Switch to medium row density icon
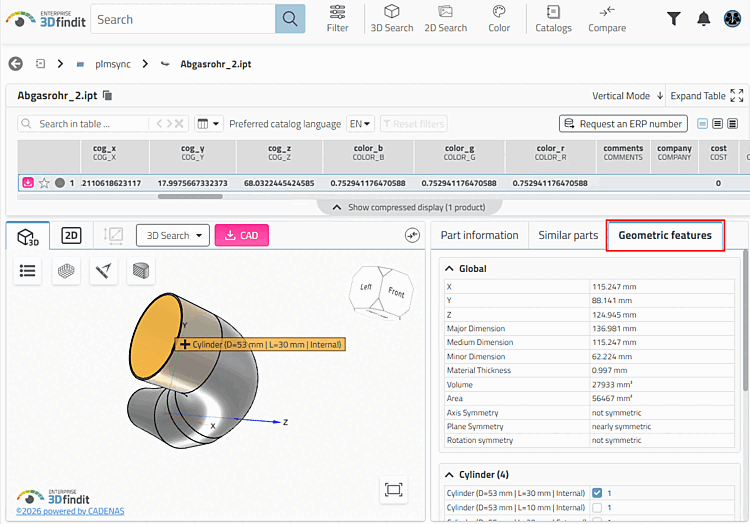 coord(717,124)
